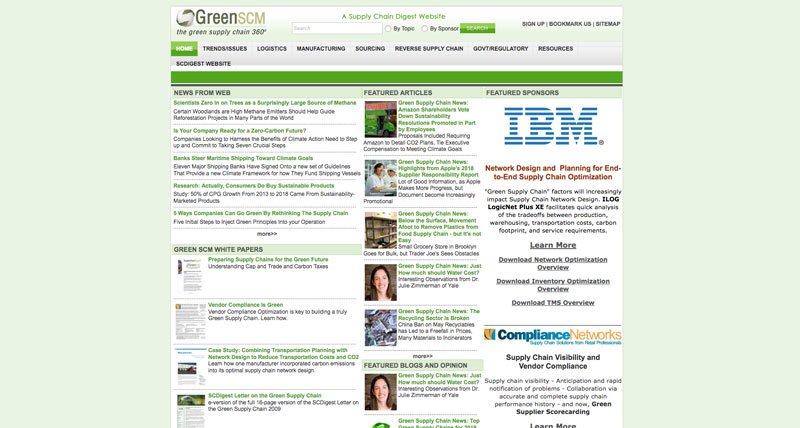The width and height of the screenshot is (800, 428).
Task: Open the grocery store plastics article thumbnail
Action: [x=381, y=231]
